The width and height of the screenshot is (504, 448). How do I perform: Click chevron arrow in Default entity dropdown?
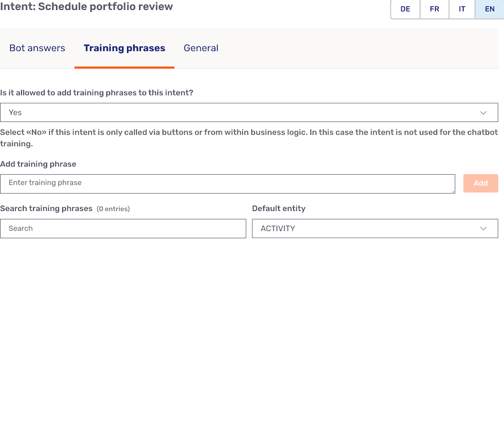point(483,229)
